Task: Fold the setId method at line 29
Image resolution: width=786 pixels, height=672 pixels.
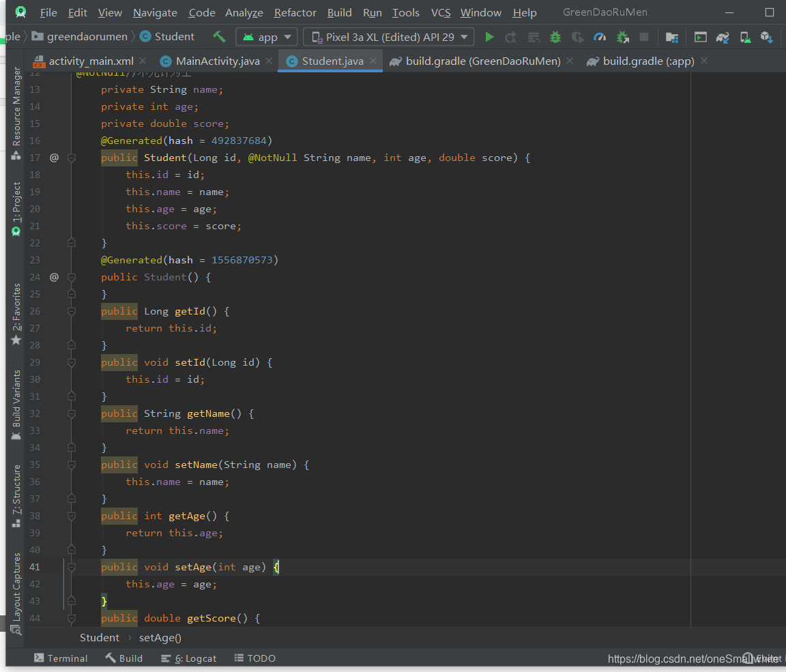Action: pyautogui.click(x=72, y=362)
